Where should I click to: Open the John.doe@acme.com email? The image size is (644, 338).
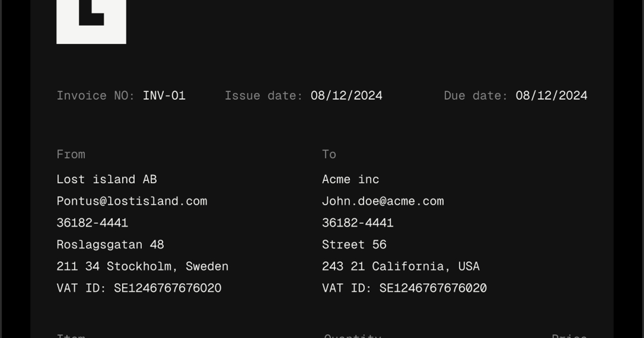(x=383, y=201)
